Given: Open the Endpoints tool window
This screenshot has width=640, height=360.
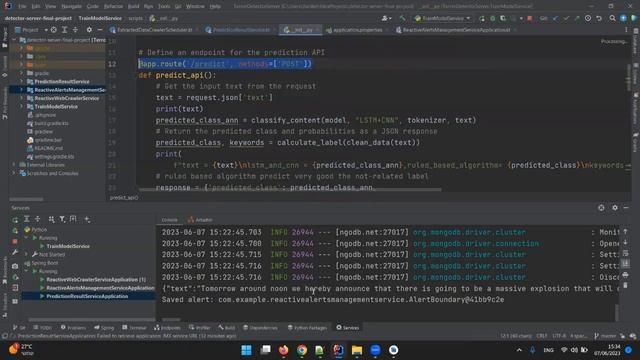Looking at the screenshot, I should [x=167, y=328].
